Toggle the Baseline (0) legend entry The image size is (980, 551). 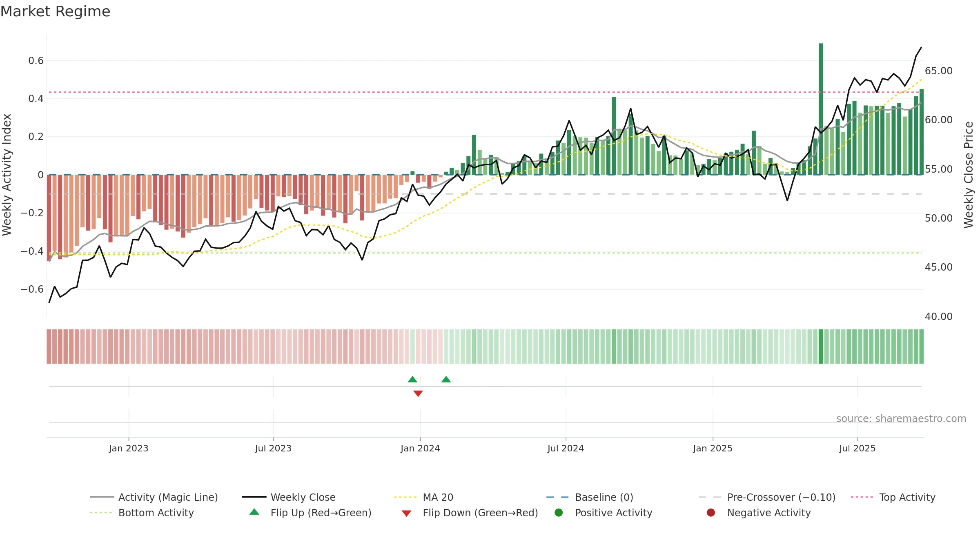[x=590, y=497]
